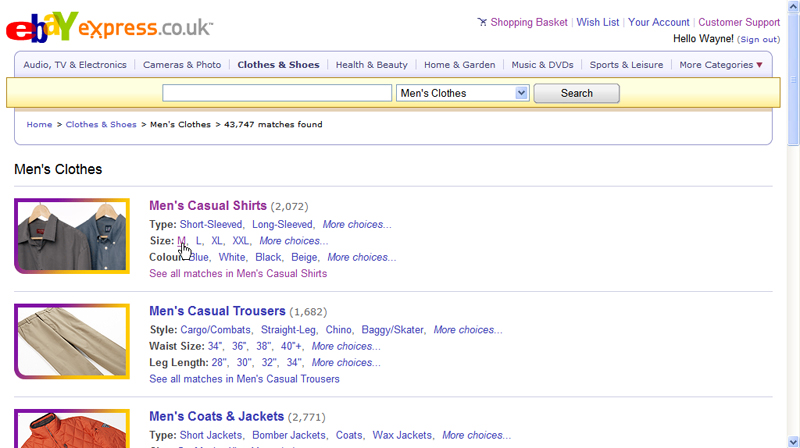Click the Sign out link
This screenshot has height=448, width=800.
[759, 39]
